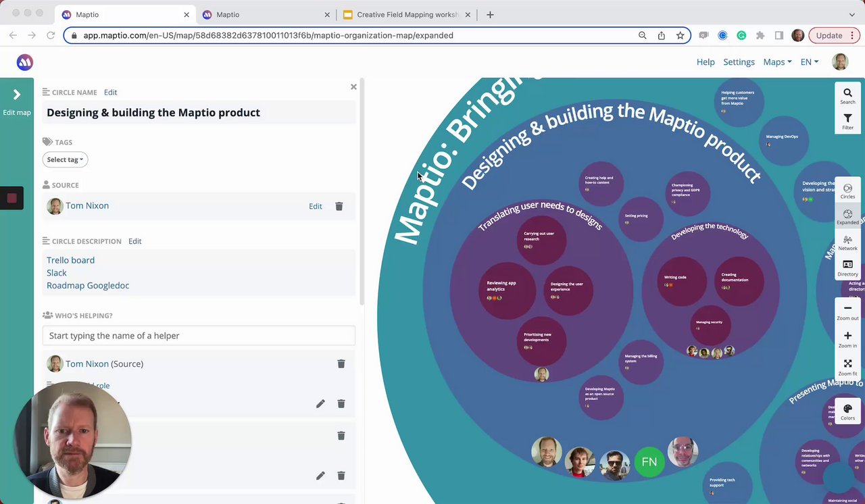Select the Writing code circle
The image size is (865, 504).
point(681,281)
